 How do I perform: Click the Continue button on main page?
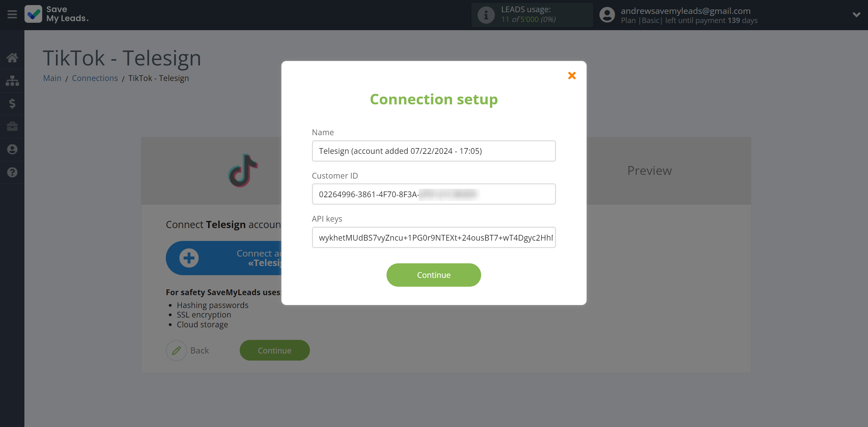[x=274, y=350]
